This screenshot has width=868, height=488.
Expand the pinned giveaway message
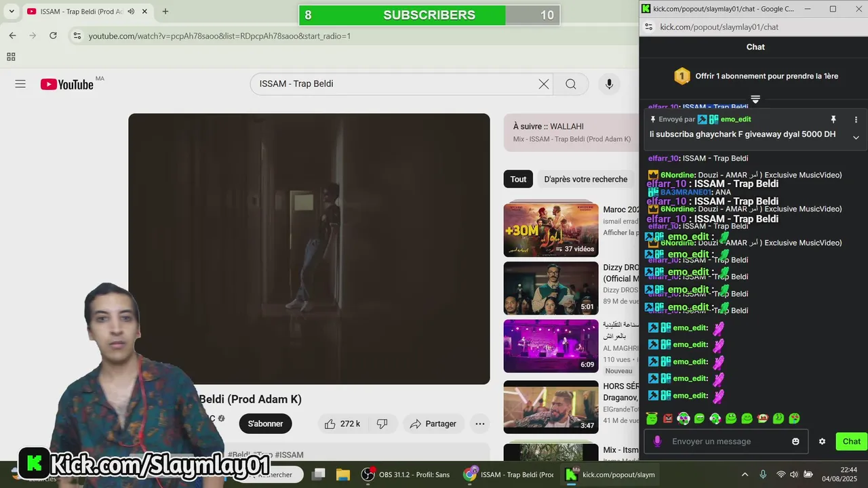(856, 138)
